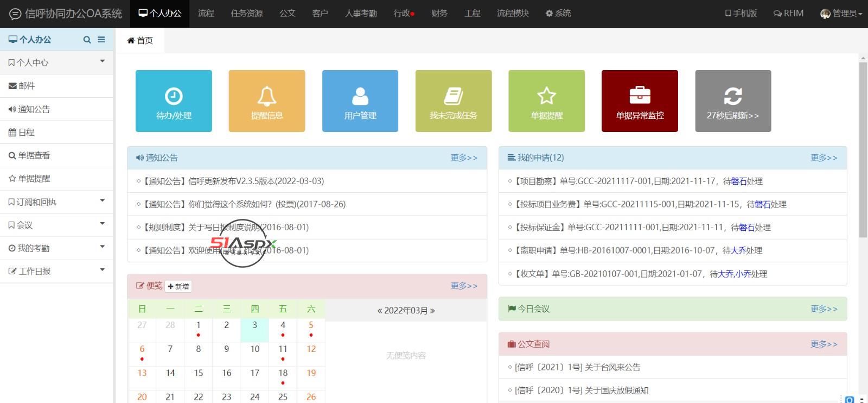Open the 单据异常监控 briefcase tile
868x403 pixels.
(640, 101)
